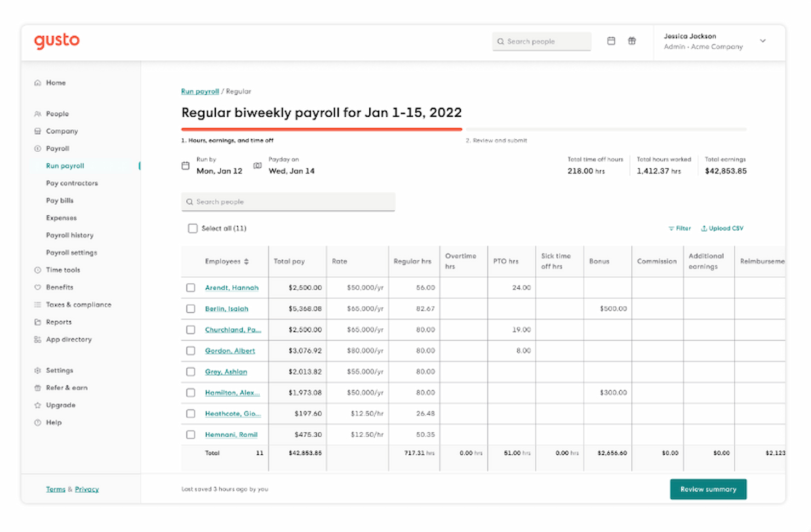The height and width of the screenshot is (532, 811).
Task: Click the Run by calendar icon
Action: pyautogui.click(x=186, y=165)
